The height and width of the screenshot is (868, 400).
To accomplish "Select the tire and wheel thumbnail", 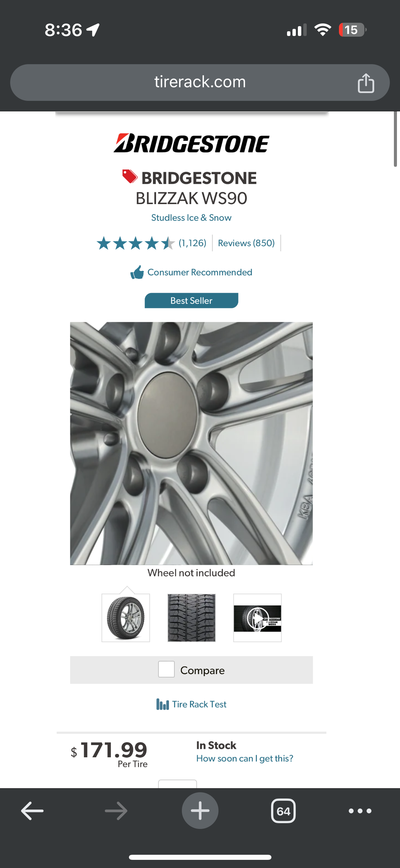I will (x=126, y=618).
